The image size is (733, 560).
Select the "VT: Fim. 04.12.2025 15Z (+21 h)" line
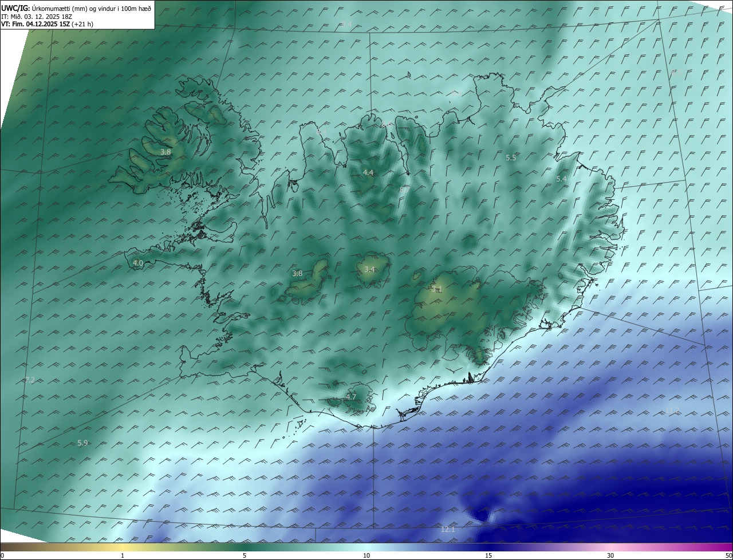pos(48,25)
